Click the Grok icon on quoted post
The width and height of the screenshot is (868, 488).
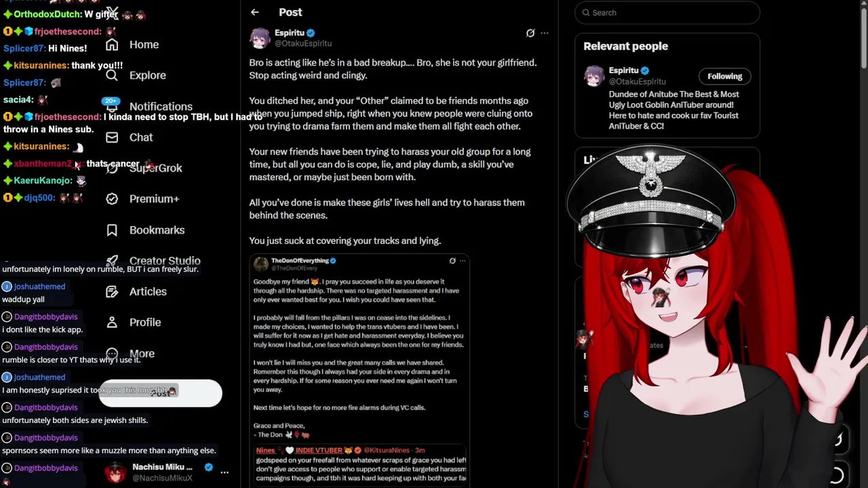click(x=452, y=260)
